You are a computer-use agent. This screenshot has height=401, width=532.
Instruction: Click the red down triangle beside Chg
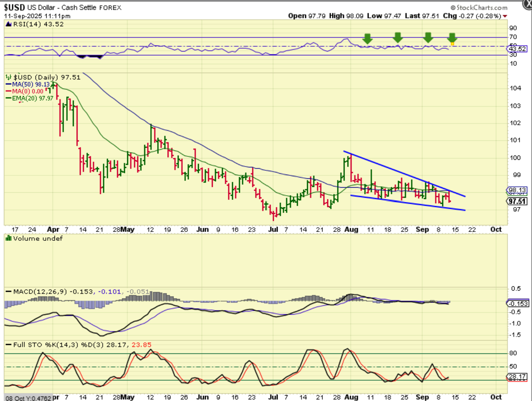505,16
